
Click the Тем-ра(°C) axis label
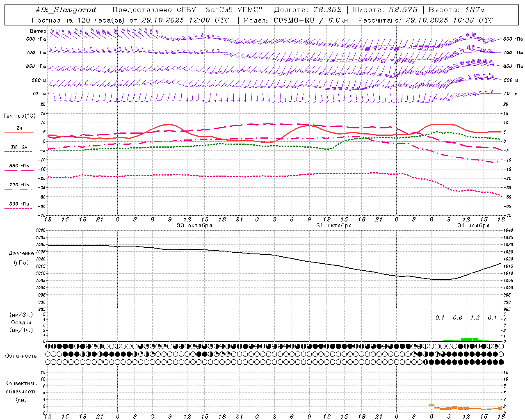coord(20,116)
